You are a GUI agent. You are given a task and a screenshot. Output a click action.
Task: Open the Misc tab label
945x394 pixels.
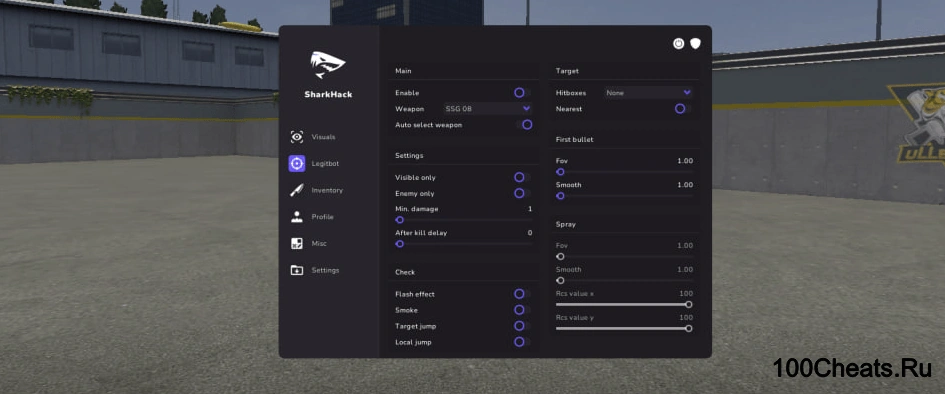coord(319,243)
